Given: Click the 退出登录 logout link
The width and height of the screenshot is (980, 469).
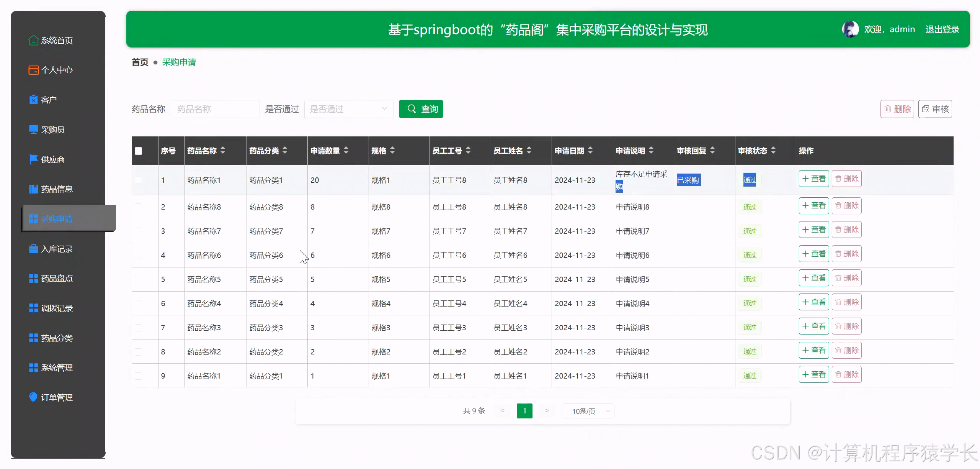Looking at the screenshot, I should pos(942,29).
